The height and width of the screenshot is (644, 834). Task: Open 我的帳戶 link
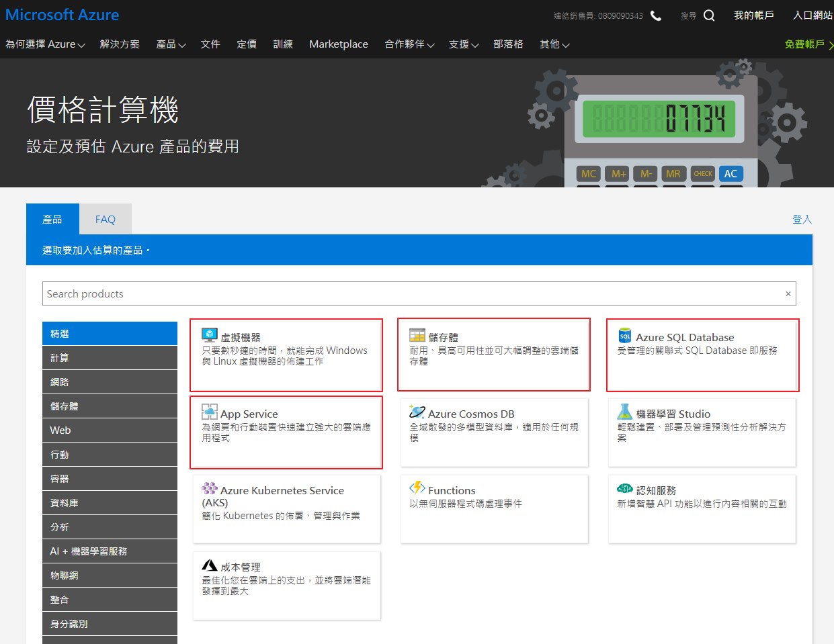tap(753, 15)
